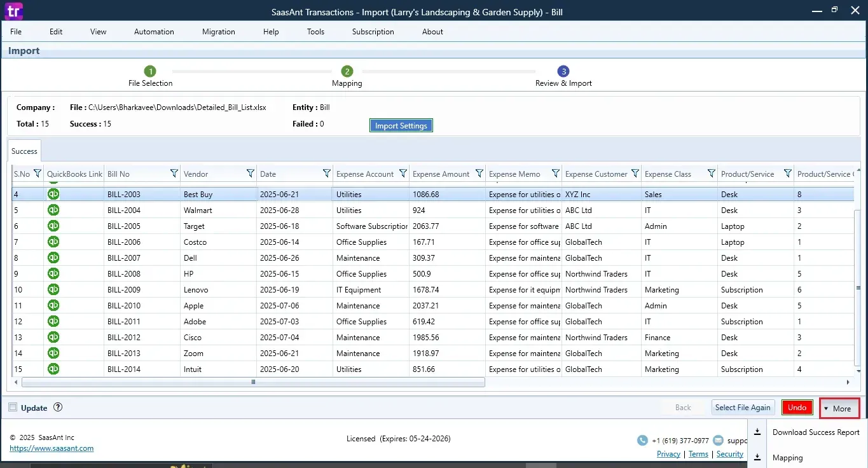
Task: Open filter dropdown for Expense Account column
Action: coord(403,174)
